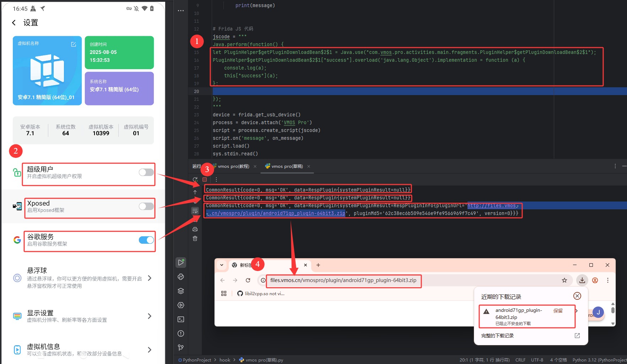Toggle the 超级用户 switch
This screenshot has width=627, height=364.
(x=146, y=172)
